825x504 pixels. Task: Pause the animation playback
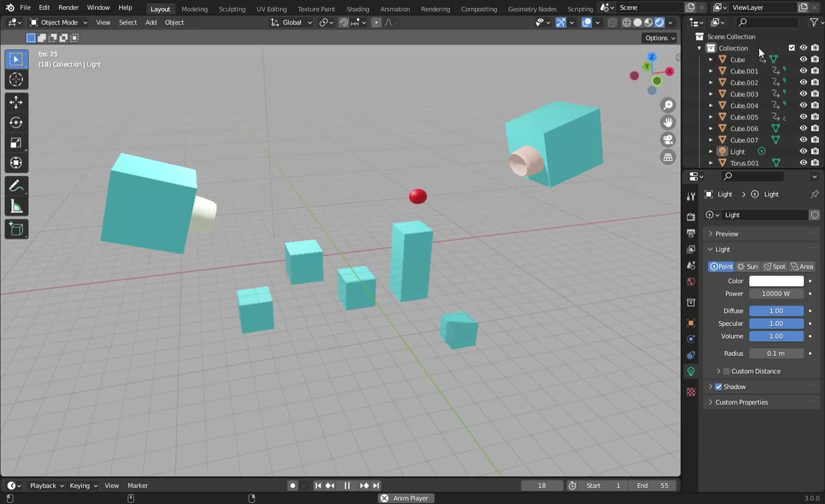pyautogui.click(x=347, y=486)
